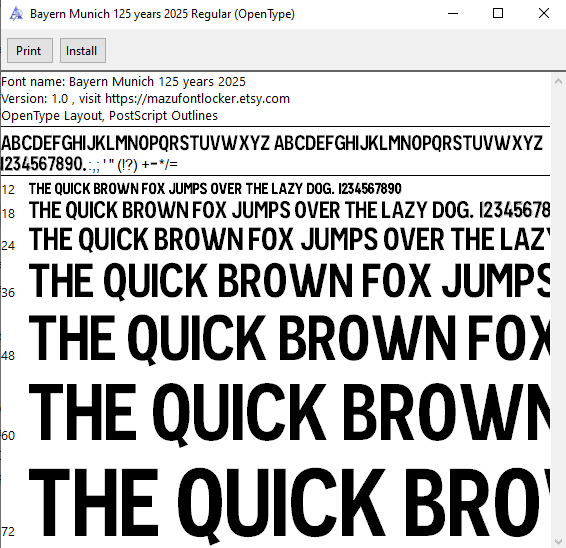
Task: Maximize the font preview window
Action: tap(498, 14)
